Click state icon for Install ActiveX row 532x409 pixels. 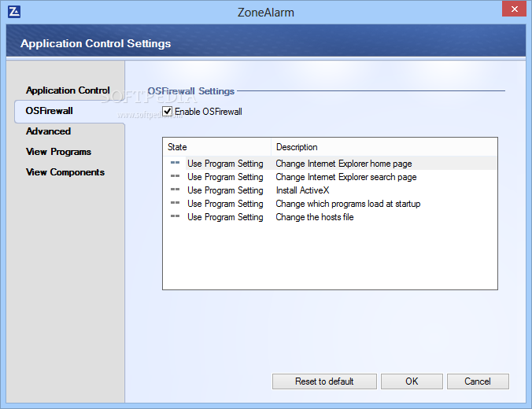(x=175, y=190)
